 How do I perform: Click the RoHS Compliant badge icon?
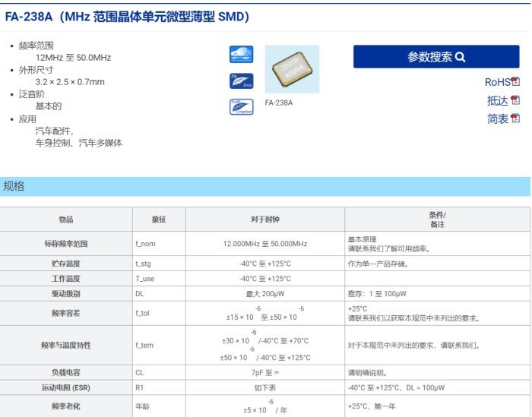tap(241, 107)
